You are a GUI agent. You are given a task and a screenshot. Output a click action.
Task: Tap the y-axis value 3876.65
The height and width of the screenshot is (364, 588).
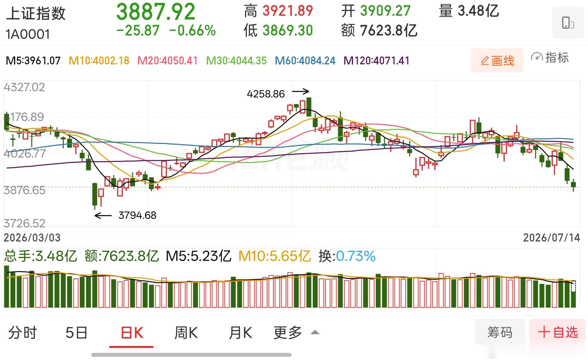24,190
